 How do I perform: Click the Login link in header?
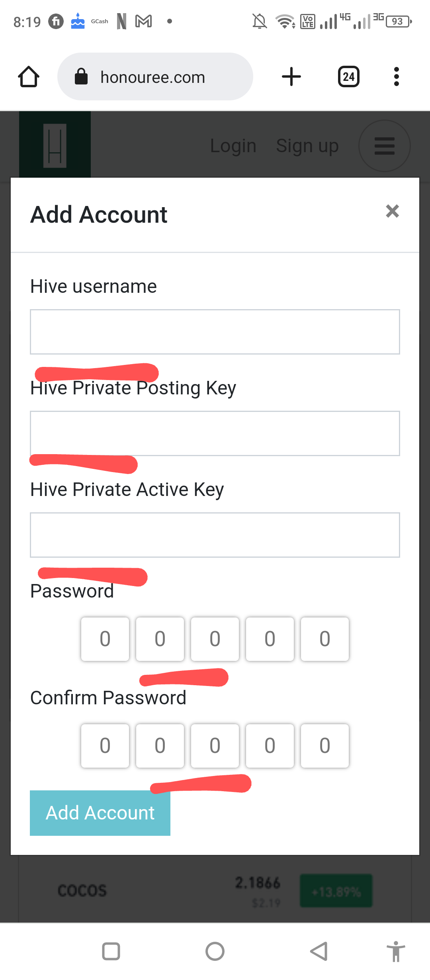(233, 146)
